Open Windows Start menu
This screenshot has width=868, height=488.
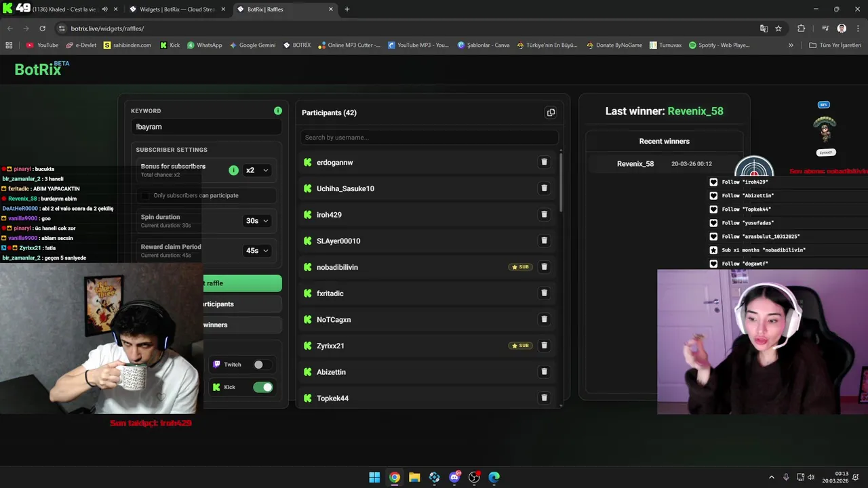pos(374,477)
